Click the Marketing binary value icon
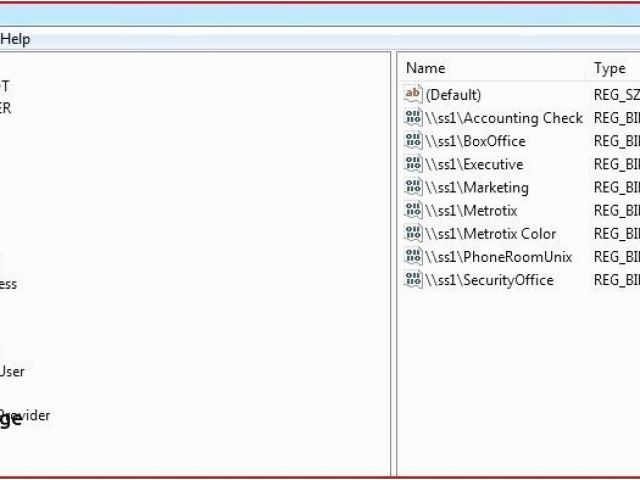 pos(414,187)
